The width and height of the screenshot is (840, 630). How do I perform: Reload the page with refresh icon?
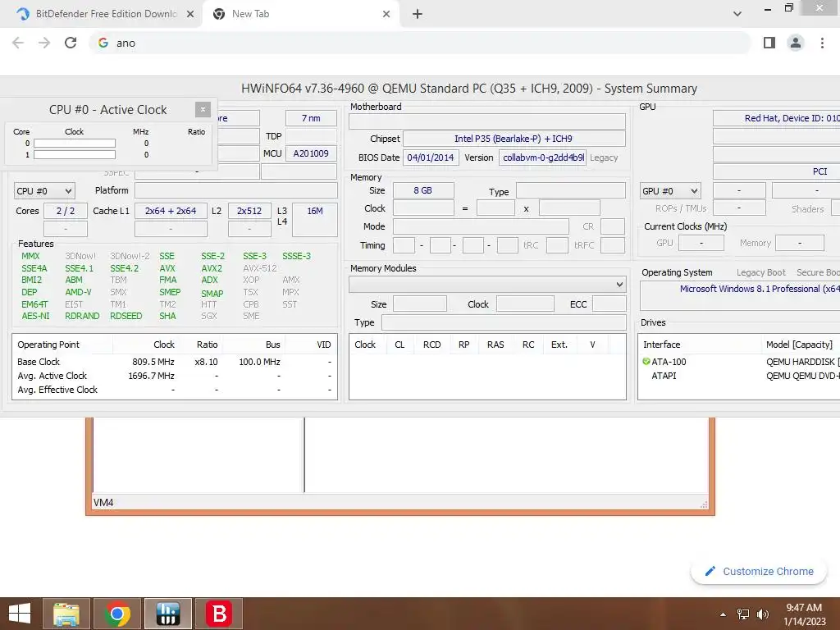point(71,43)
